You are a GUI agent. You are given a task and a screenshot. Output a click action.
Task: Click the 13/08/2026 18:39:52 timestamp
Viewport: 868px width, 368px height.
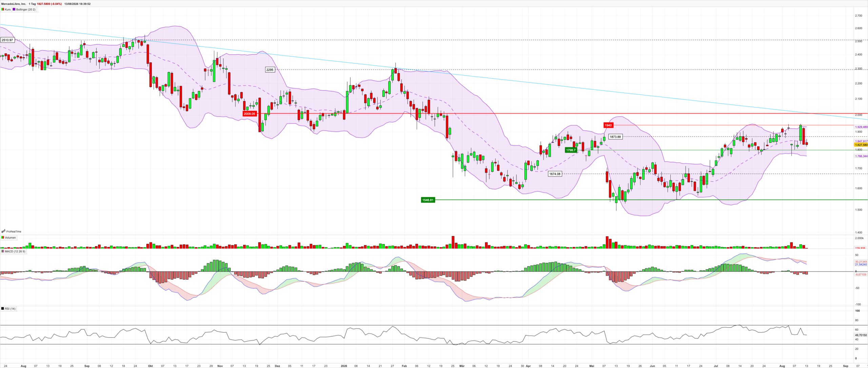pyautogui.click(x=77, y=4)
